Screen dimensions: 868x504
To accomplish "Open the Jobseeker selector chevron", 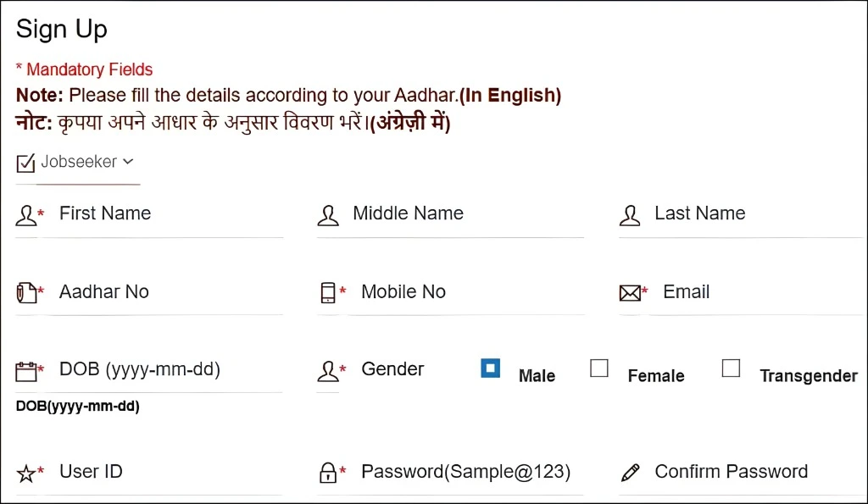I will (129, 162).
